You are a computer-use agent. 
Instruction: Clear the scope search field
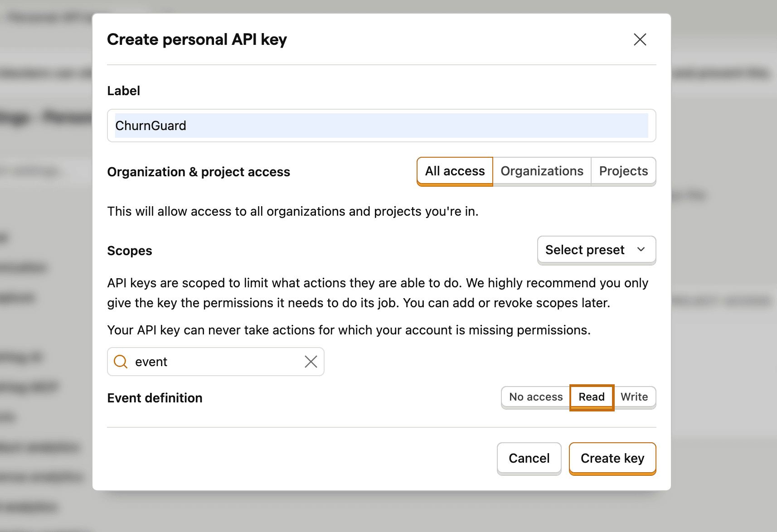coord(311,362)
